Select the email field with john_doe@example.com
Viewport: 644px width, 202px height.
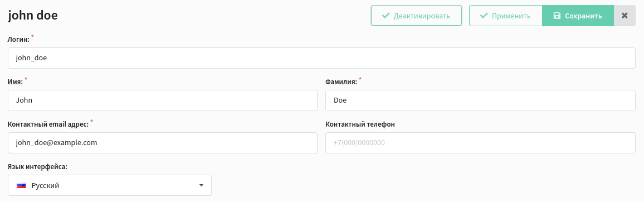click(163, 143)
